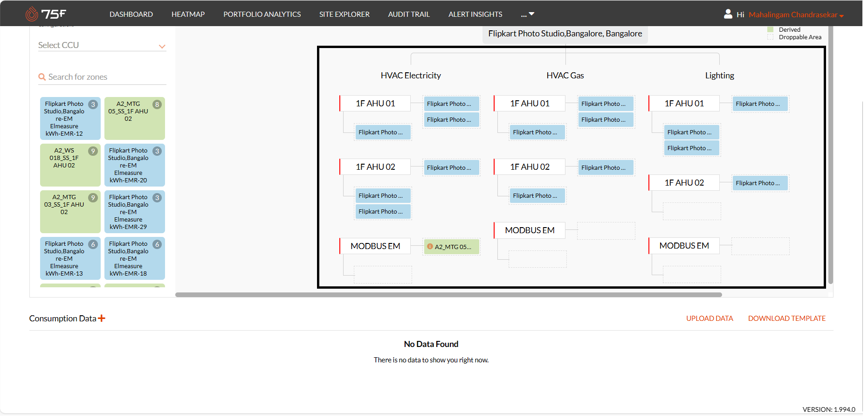Go to the Heatmap page
This screenshot has height=416, width=868.
pos(188,14)
